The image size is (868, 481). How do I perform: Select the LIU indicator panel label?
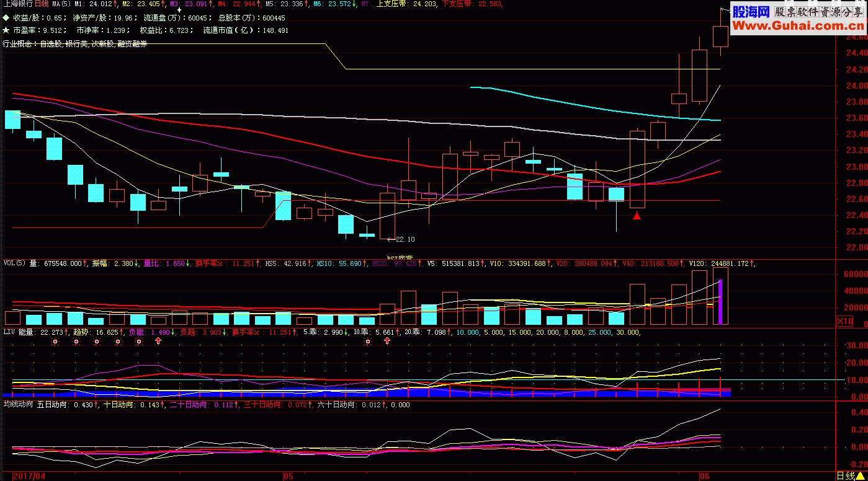tap(9, 332)
